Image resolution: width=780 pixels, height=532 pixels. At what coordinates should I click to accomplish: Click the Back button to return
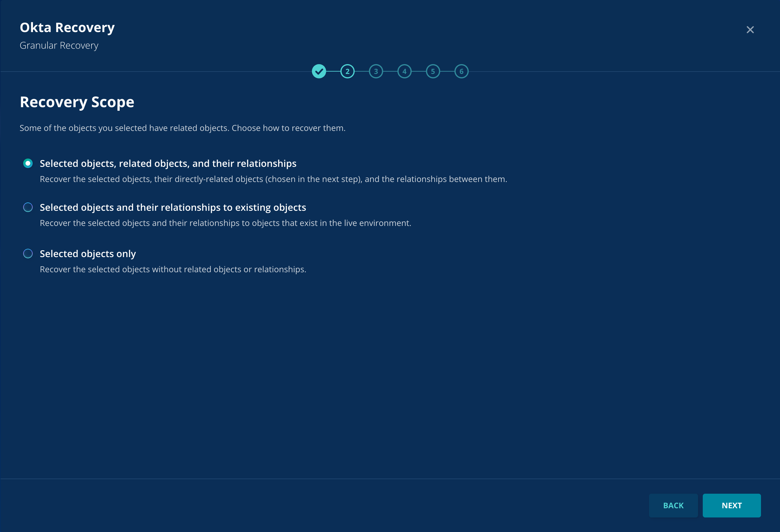tap(673, 506)
